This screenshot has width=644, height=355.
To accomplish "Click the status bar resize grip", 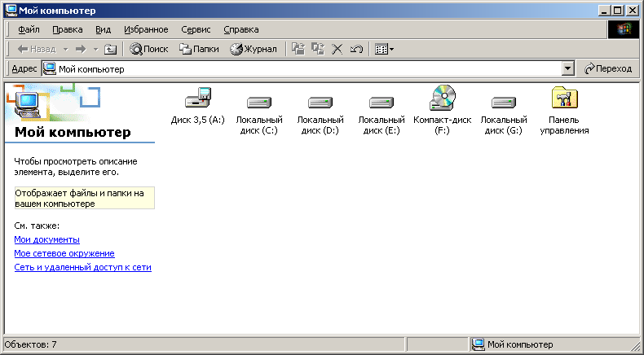I will (x=635, y=345).
